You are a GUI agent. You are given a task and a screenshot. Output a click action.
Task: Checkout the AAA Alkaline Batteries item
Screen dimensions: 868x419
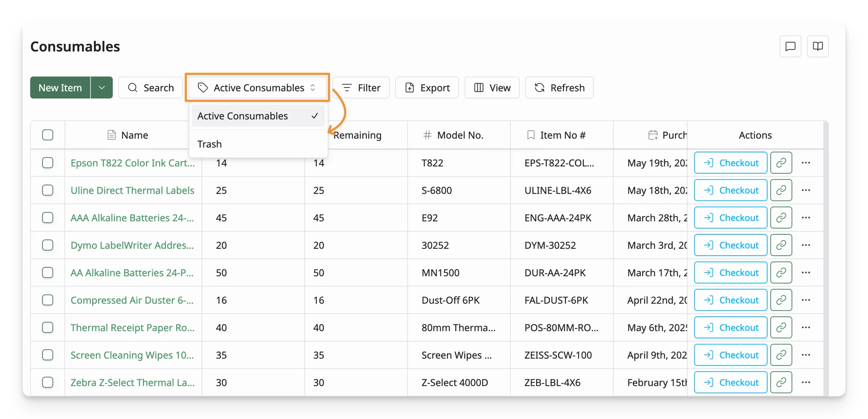click(x=731, y=218)
